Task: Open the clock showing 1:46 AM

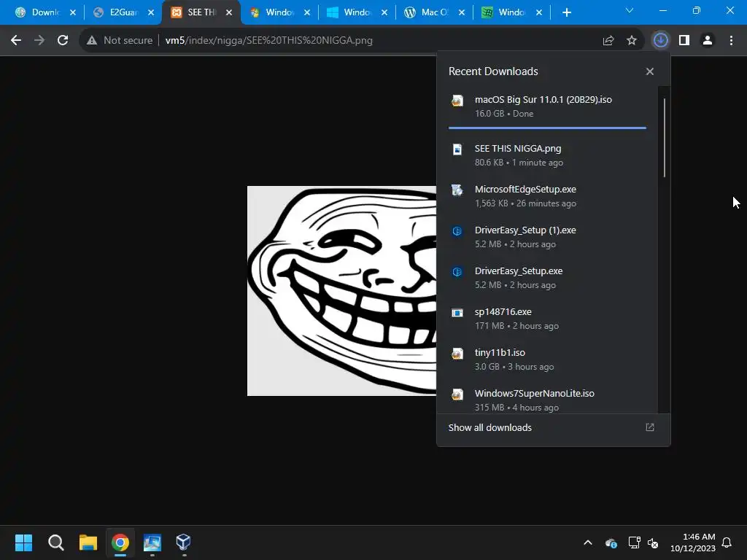Action: pos(693,542)
